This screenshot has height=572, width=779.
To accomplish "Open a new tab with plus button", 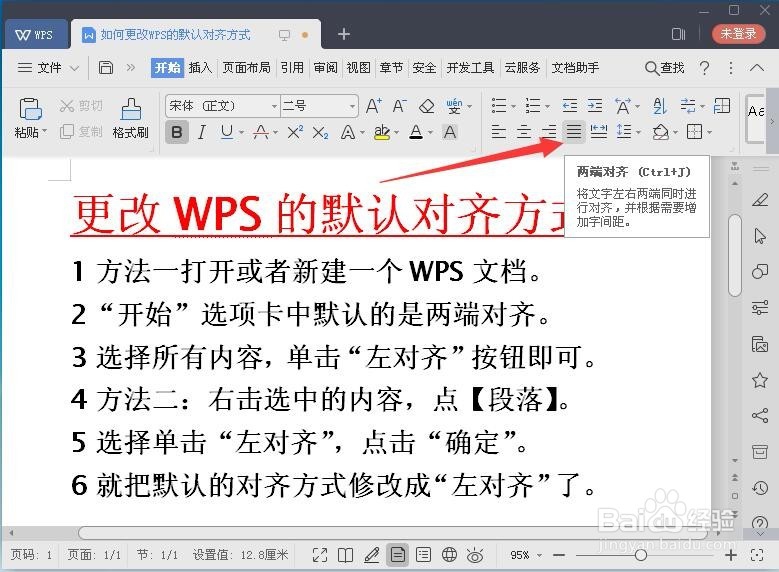I will [x=344, y=34].
